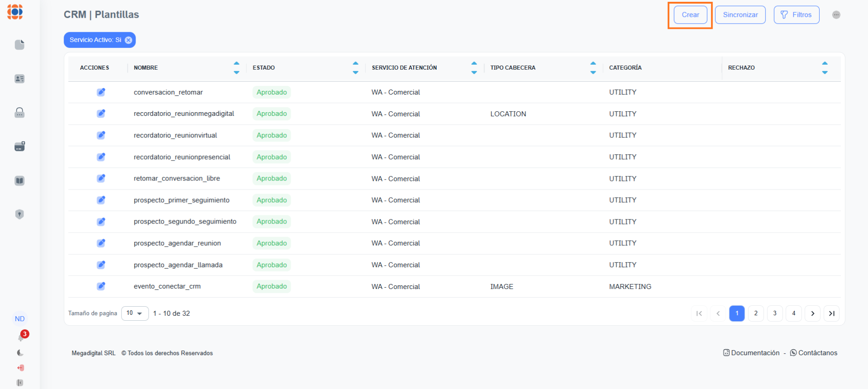Click the shield icon in sidebar
The height and width of the screenshot is (389, 868).
pos(19,214)
